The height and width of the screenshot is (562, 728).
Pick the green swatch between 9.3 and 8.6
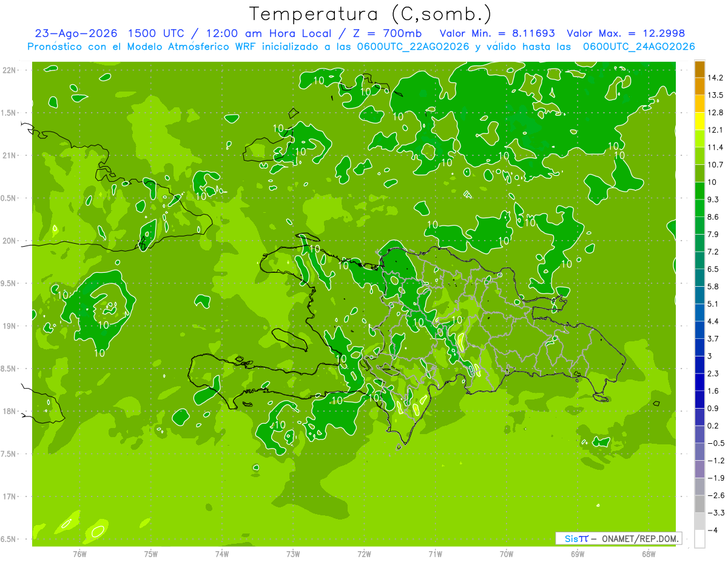point(699,208)
